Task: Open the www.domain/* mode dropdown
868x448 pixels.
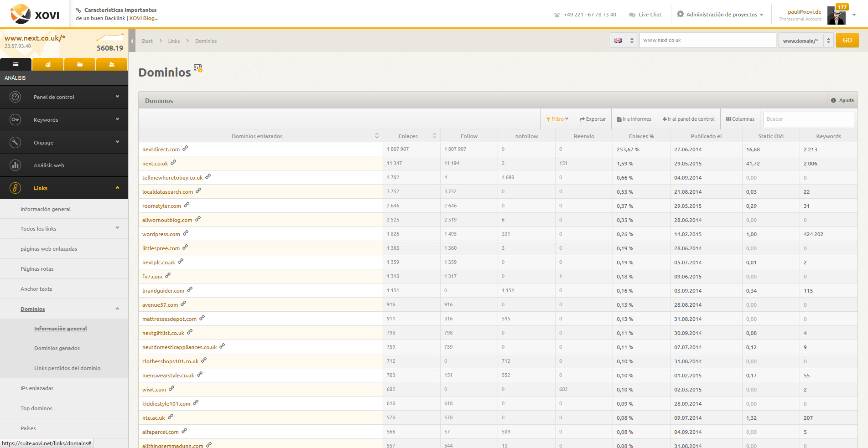Action: pyautogui.click(x=806, y=41)
